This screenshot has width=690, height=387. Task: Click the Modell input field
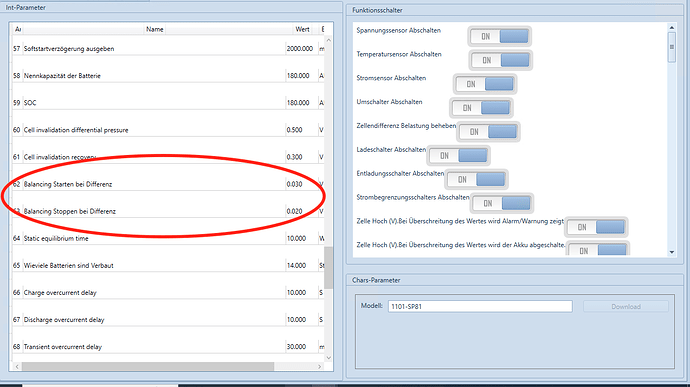[x=480, y=306]
